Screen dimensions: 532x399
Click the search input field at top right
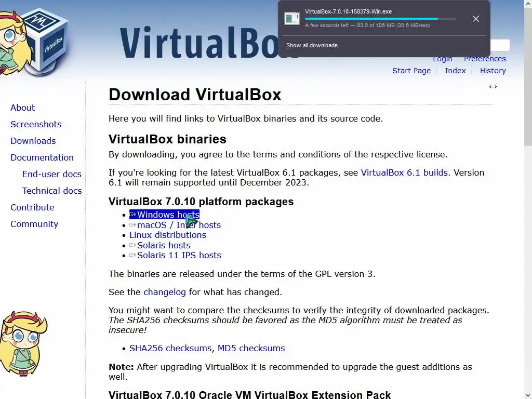(x=500, y=45)
